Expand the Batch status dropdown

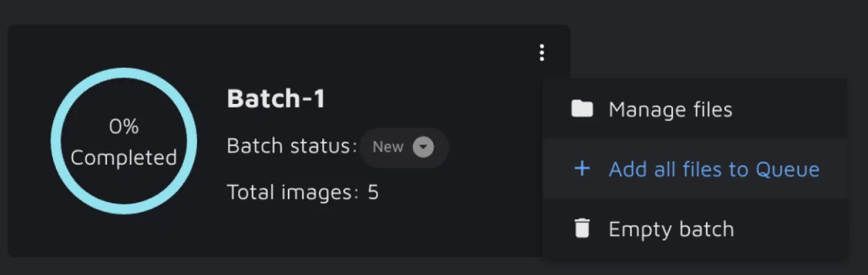(x=405, y=147)
